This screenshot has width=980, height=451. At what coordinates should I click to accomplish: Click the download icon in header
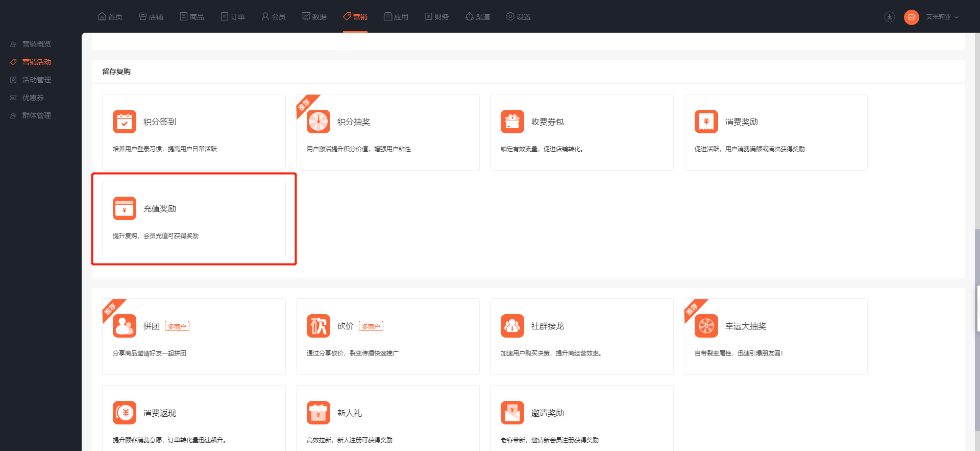click(x=890, y=17)
